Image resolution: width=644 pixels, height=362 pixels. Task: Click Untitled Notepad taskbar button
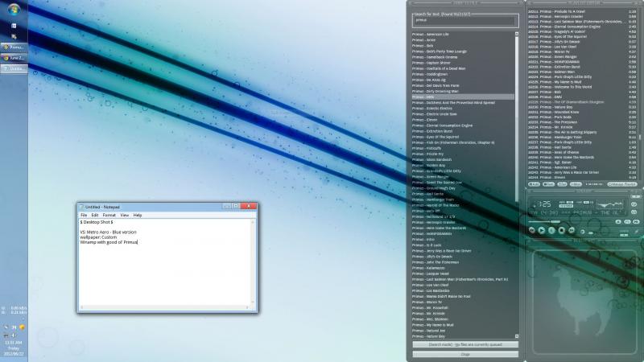[x=14, y=68]
